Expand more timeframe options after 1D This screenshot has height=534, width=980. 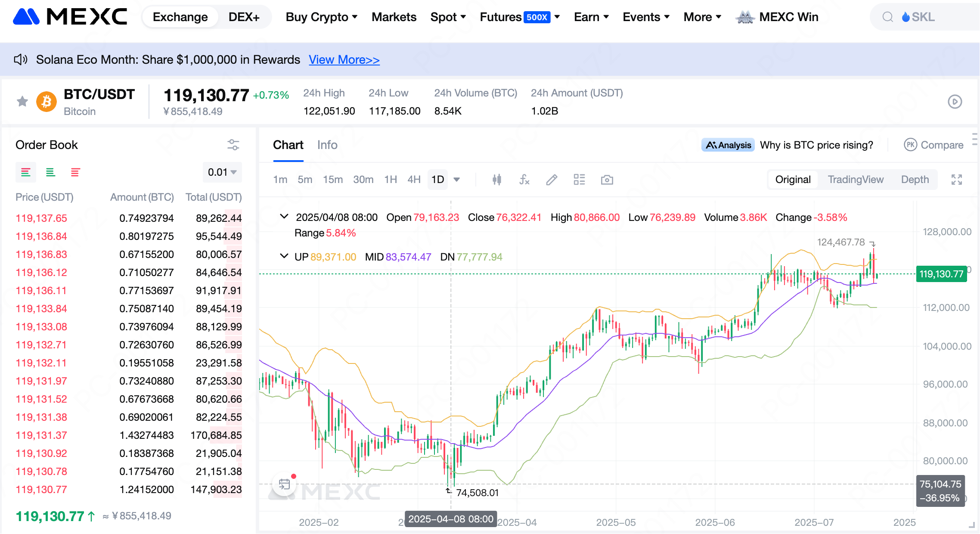coord(457,180)
